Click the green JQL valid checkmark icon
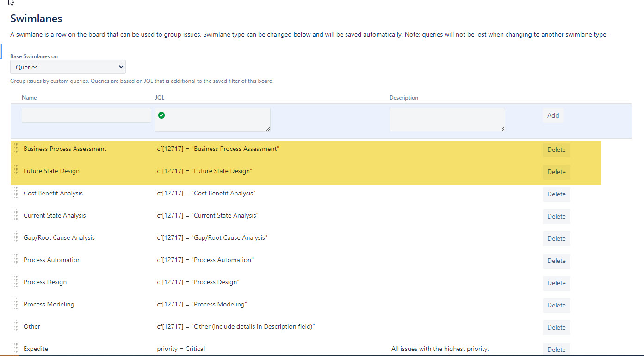Screen dimensions: 644x356 coord(161,115)
